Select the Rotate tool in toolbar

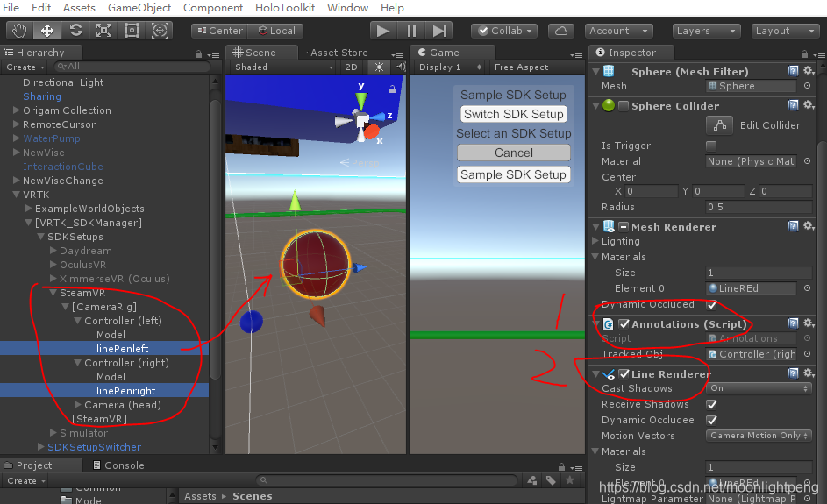(76, 31)
